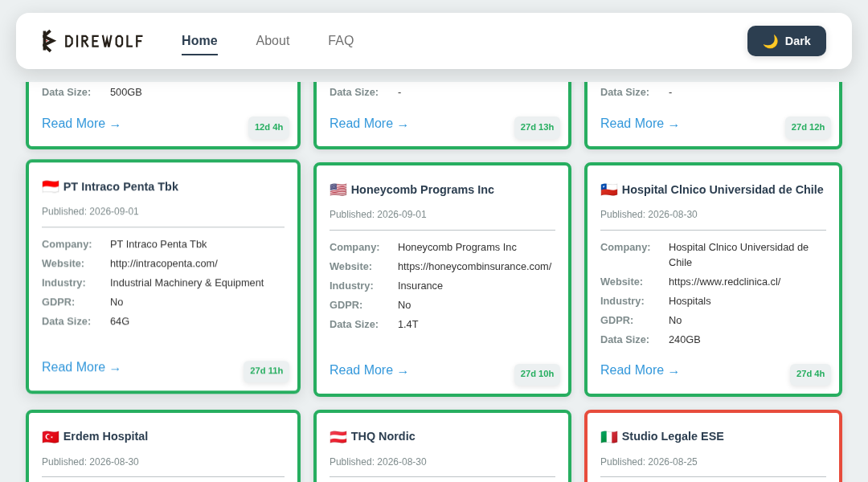This screenshot has width=868, height=482.
Task: Click the THQ Nordic card title
Action: pyautogui.click(x=383, y=437)
